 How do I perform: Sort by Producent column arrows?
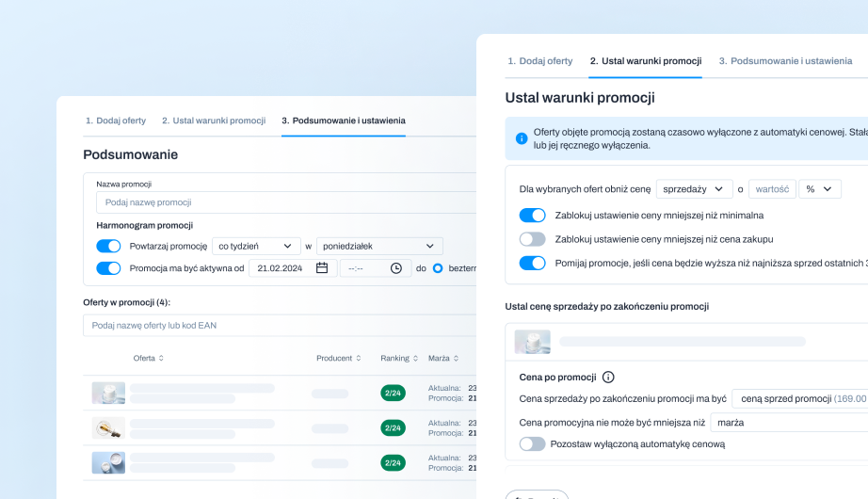click(358, 359)
